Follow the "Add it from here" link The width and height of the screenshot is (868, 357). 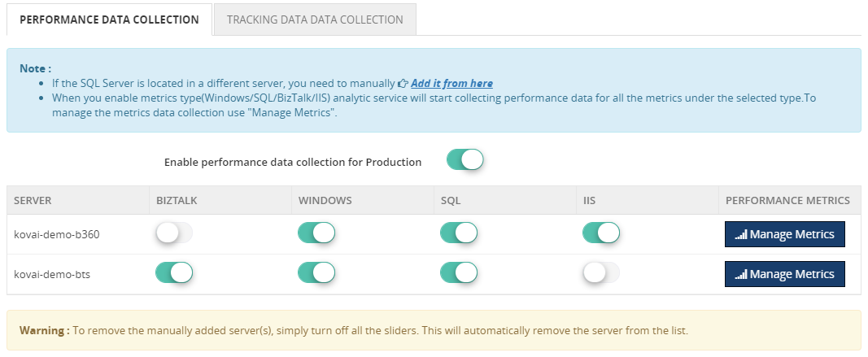tap(451, 83)
